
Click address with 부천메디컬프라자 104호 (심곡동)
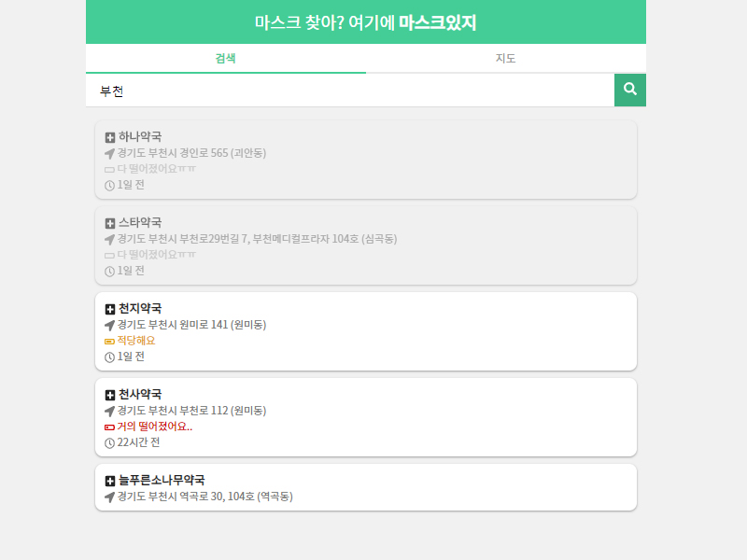[258, 239]
